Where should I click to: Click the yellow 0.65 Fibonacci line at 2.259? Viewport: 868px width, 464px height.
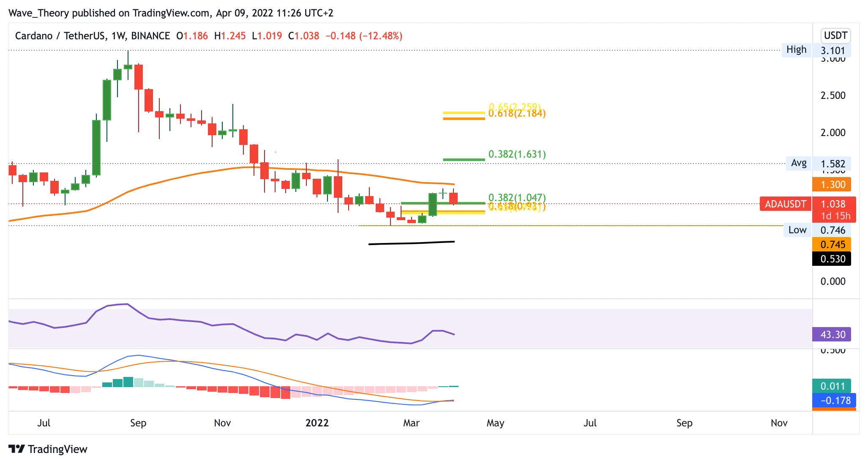464,113
